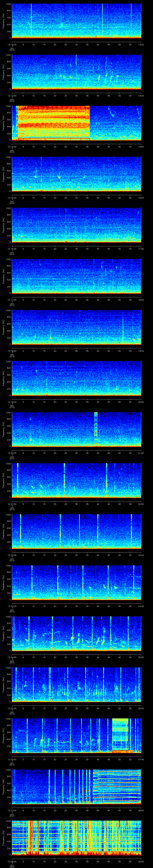Screen dimensions: 153x868
Task: Click the 19:00 end time label
Action: coord(141,351)
